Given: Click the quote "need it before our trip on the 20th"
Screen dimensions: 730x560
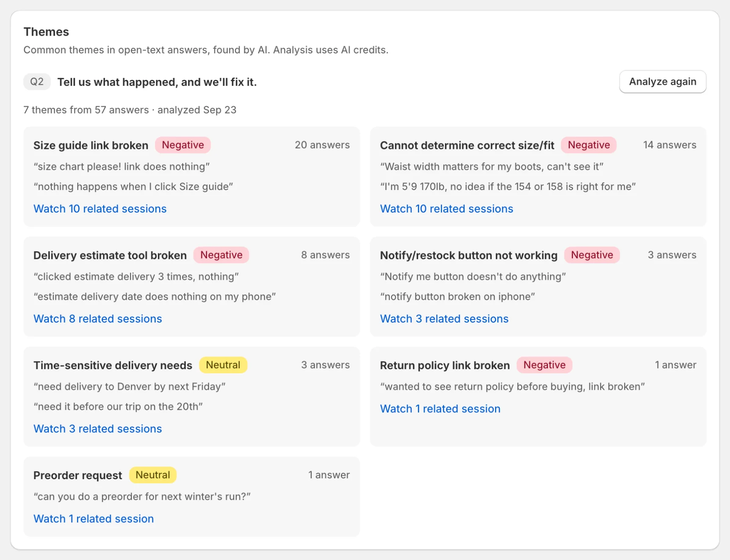Looking at the screenshot, I should pyautogui.click(x=118, y=406).
